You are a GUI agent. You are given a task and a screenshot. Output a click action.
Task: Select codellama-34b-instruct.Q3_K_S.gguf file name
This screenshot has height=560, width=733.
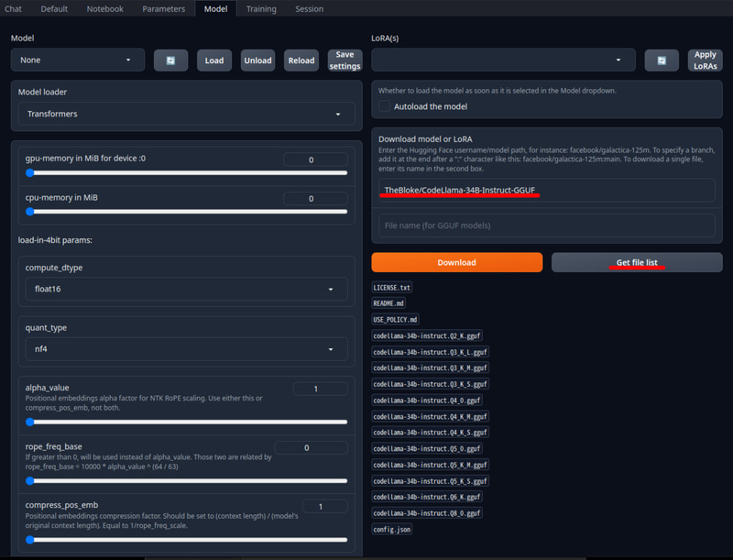pos(430,384)
